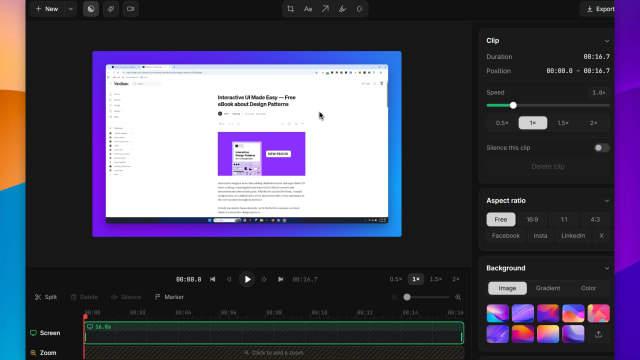The width and height of the screenshot is (640, 360).
Task: Select the 16:9 aspect ratio
Action: [x=532, y=220]
